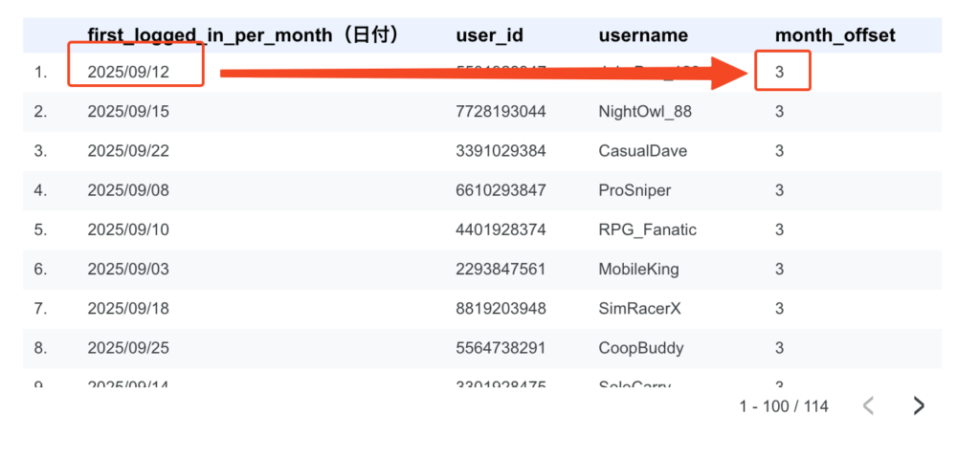
Task: Click the CoopBuddy username cell
Action: point(640,348)
